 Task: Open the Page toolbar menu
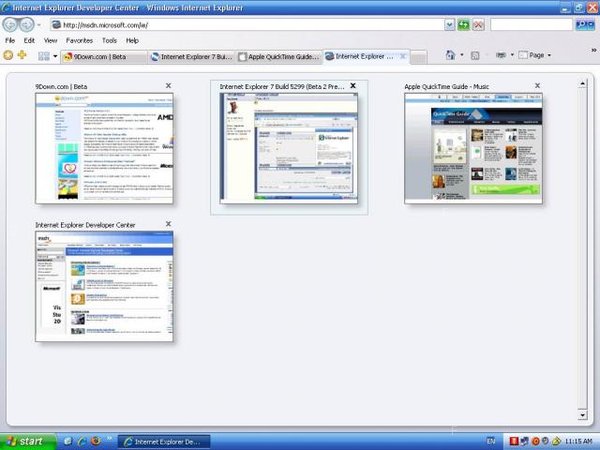(535, 55)
